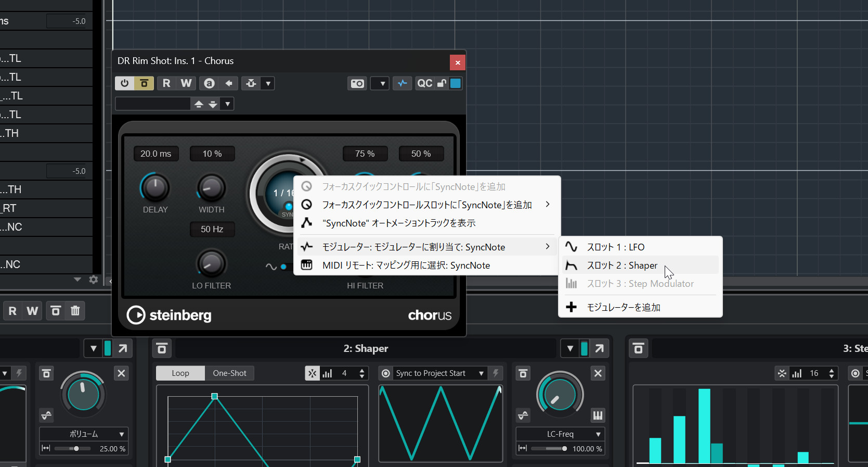Click the 50 Hz lo filter value
This screenshot has width=868, height=467.
point(212,229)
